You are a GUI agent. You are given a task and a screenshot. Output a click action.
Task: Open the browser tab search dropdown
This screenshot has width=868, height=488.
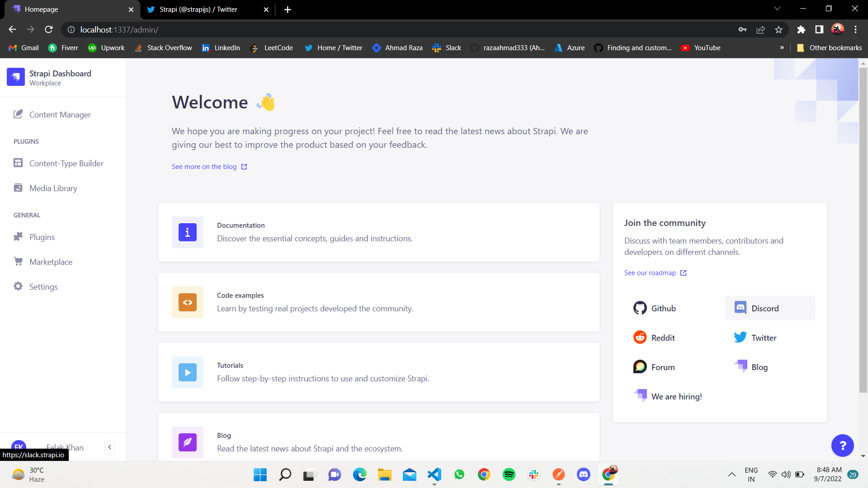pyautogui.click(x=777, y=9)
